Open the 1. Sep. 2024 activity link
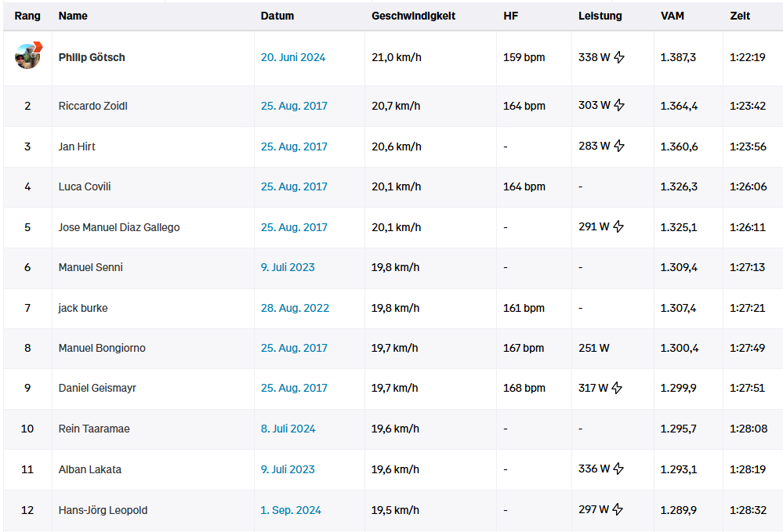Viewport: 783px width, 532px height. (291, 510)
